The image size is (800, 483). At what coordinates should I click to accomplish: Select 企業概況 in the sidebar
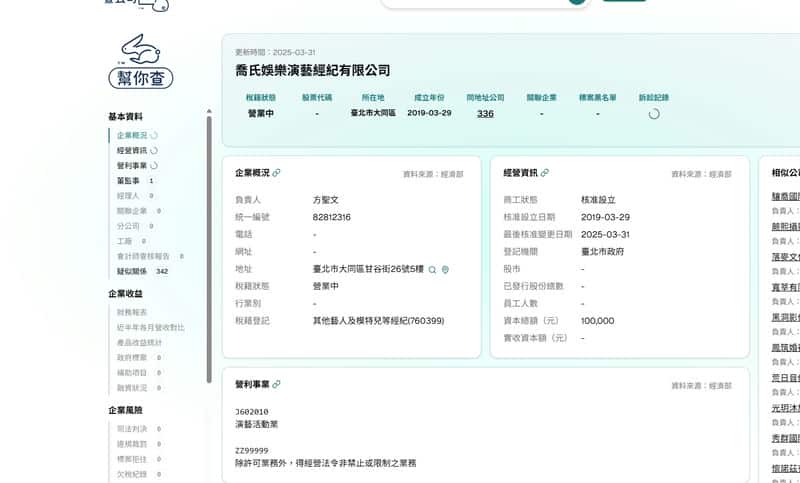pos(131,135)
